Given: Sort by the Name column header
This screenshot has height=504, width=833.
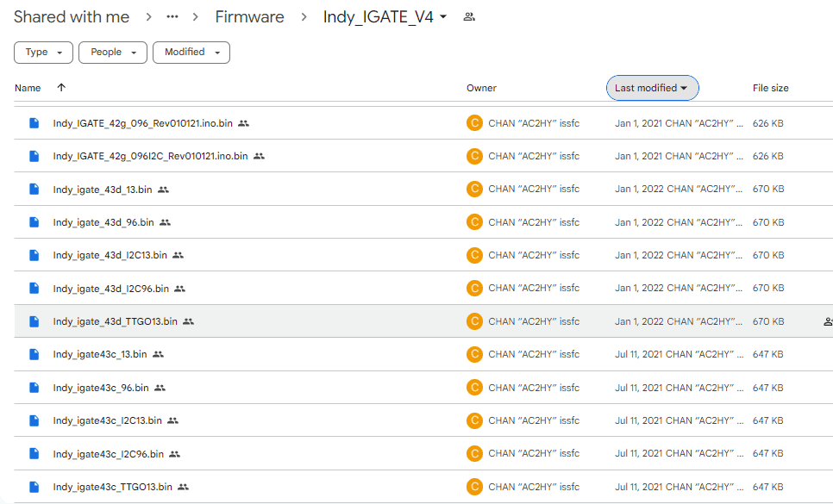Looking at the screenshot, I should pyautogui.click(x=28, y=88).
